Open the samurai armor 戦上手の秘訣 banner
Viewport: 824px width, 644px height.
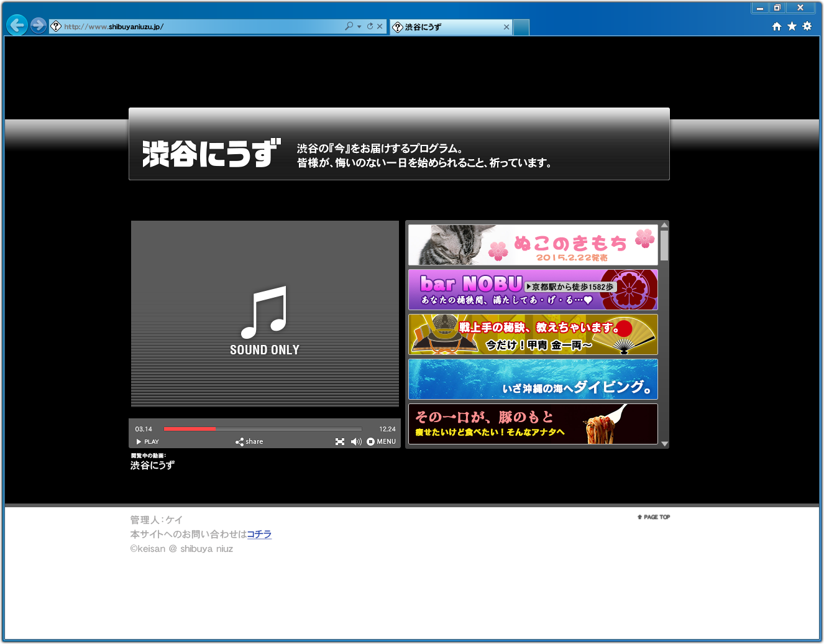pos(533,334)
